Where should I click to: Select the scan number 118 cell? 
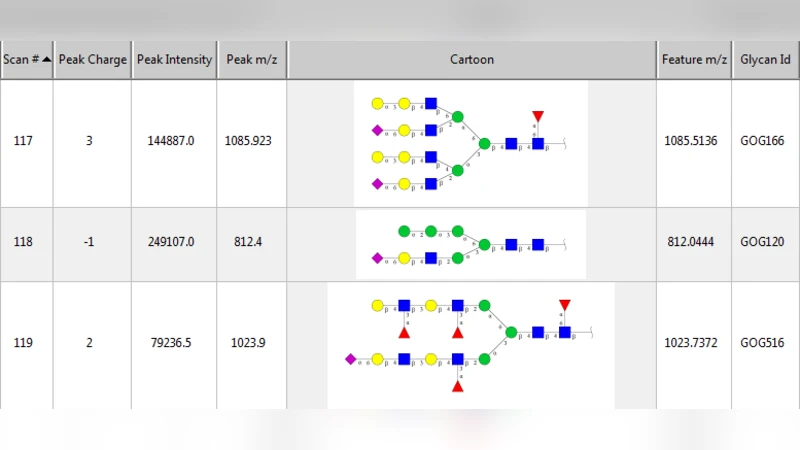(x=23, y=242)
